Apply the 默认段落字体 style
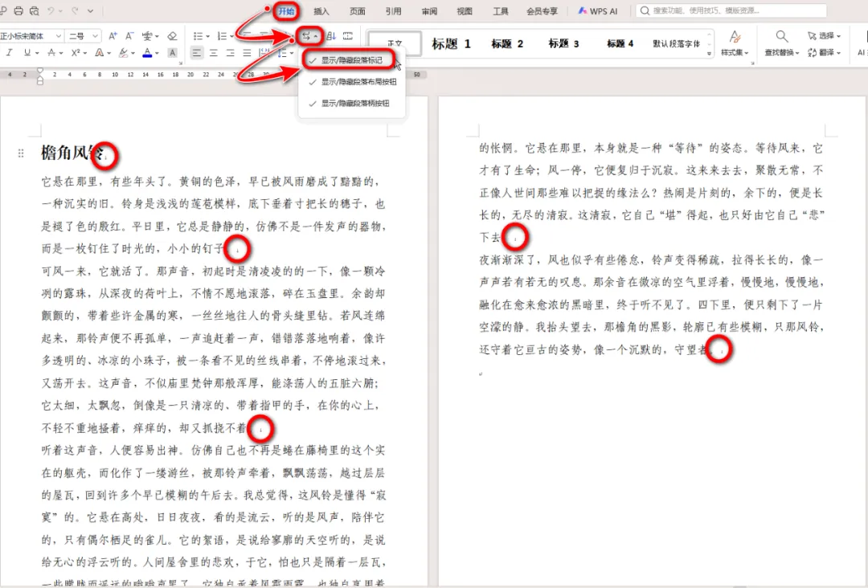 677,43
